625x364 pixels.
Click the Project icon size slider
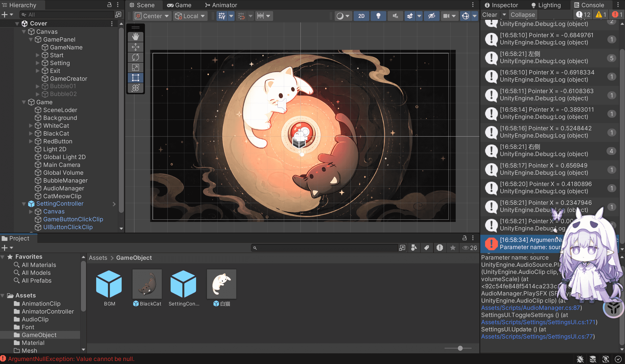tap(458, 348)
